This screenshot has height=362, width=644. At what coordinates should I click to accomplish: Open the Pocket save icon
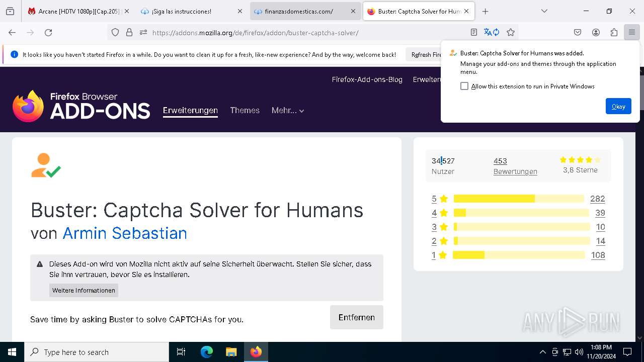point(578,32)
